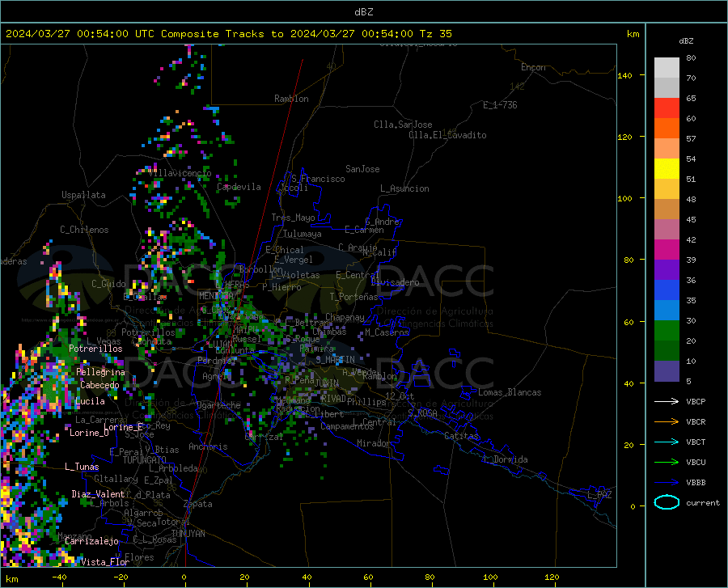Screen dimensions: 728x588
Task: Select the bright yellow swatch in the dBZ scale
Action: pos(667,169)
